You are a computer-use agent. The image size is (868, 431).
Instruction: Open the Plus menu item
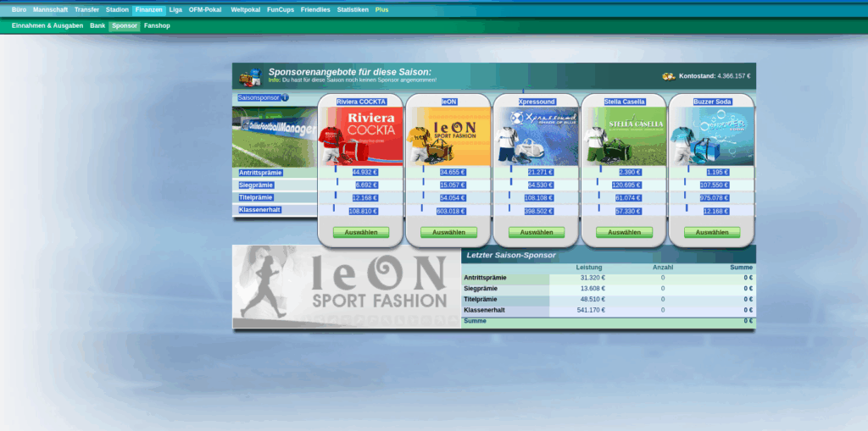pyautogui.click(x=381, y=9)
